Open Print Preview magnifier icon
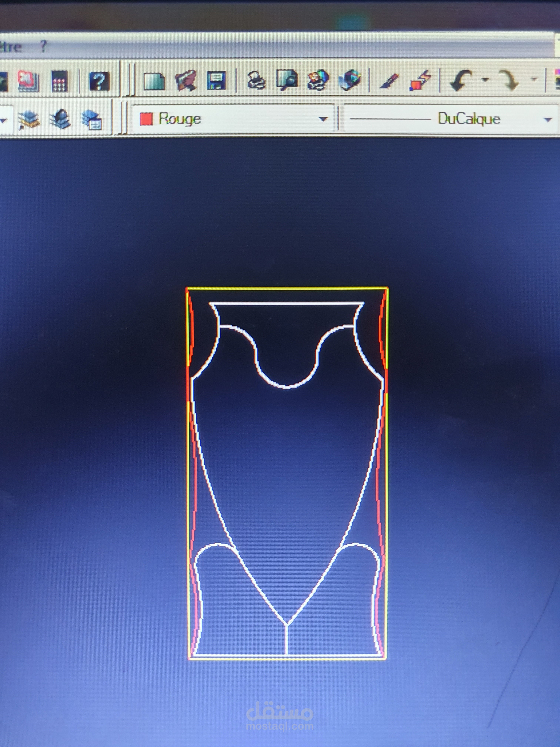 pos(287,80)
